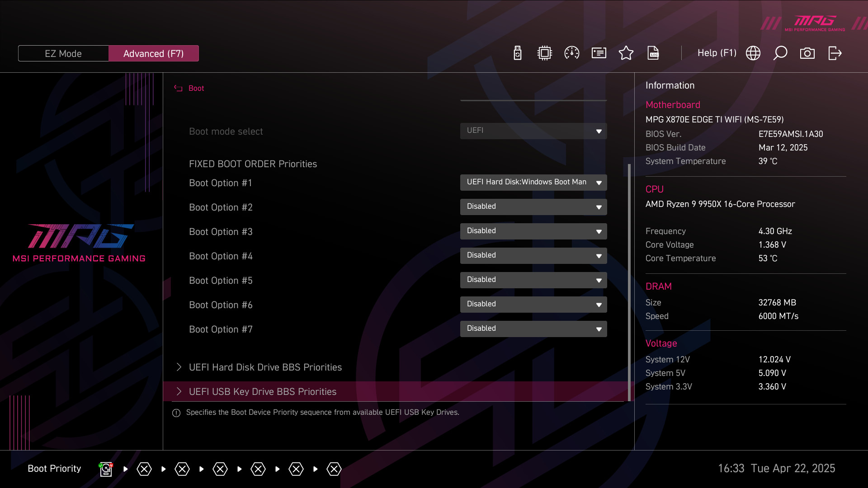Open the CPU chip icon in toolbar

(x=545, y=53)
